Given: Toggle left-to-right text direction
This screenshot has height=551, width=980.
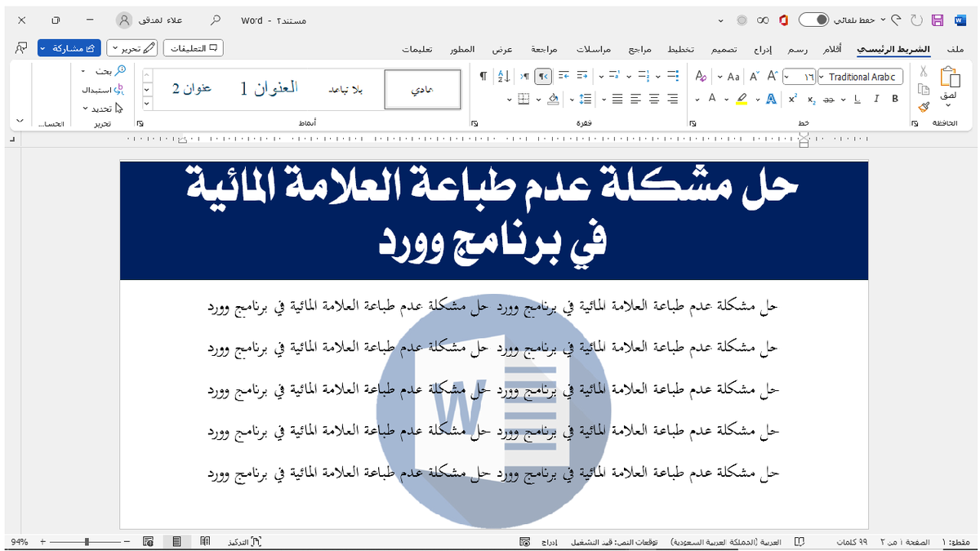Looking at the screenshot, I should pyautogui.click(x=524, y=76).
